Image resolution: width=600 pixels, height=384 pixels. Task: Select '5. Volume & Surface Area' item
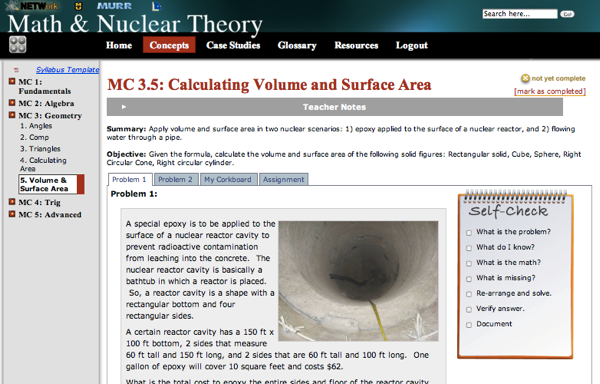[51, 184]
